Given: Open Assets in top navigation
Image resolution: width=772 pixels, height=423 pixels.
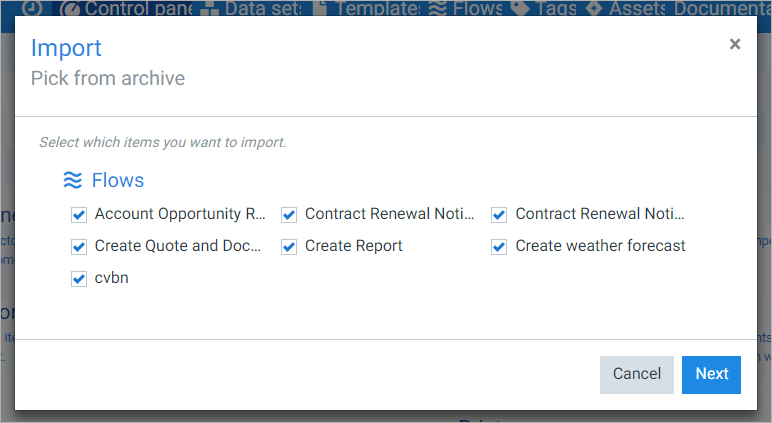Looking at the screenshot, I should coord(625,8).
